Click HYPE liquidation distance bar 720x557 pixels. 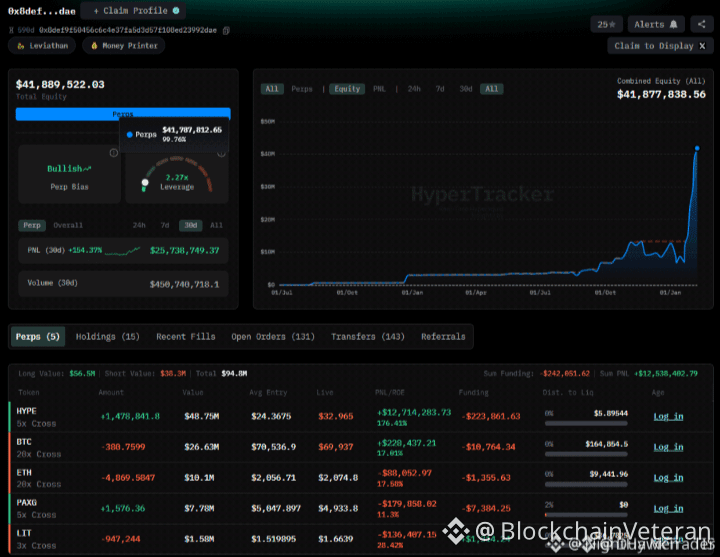point(586,423)
